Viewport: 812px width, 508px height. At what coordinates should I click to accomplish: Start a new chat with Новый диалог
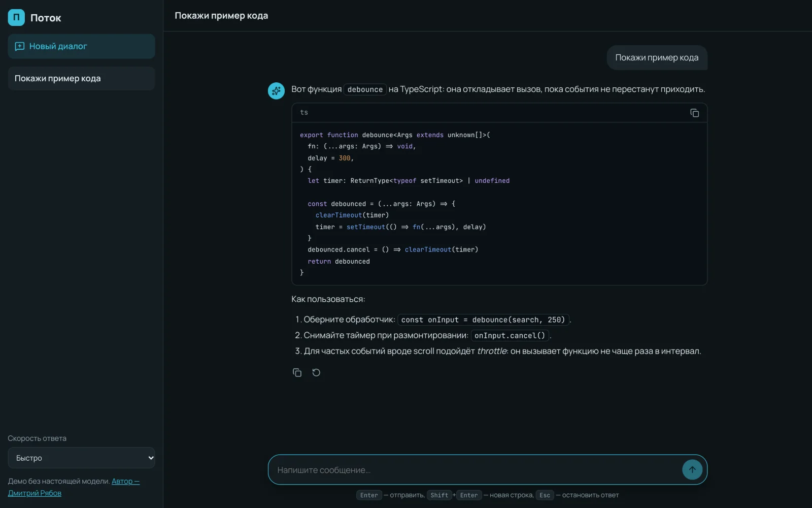pos(81,46)
